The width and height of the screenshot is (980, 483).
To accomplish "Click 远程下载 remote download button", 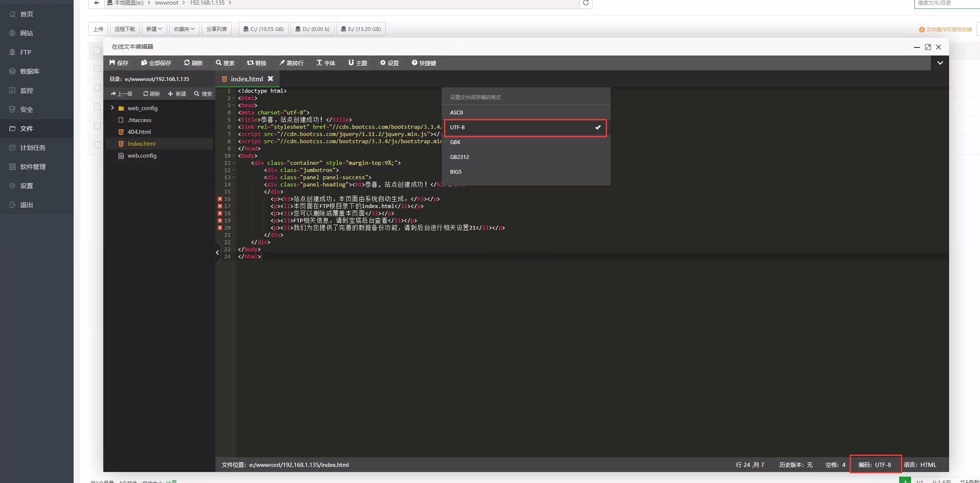I will (125, 29).
